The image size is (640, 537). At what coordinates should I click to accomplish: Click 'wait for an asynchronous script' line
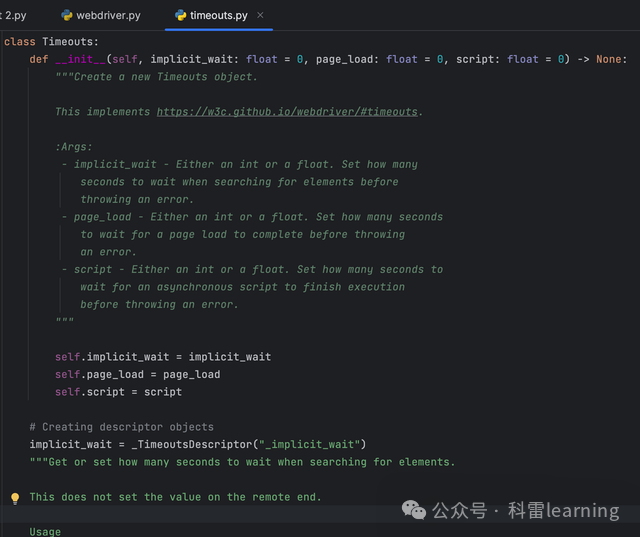(x=242, y=287)
